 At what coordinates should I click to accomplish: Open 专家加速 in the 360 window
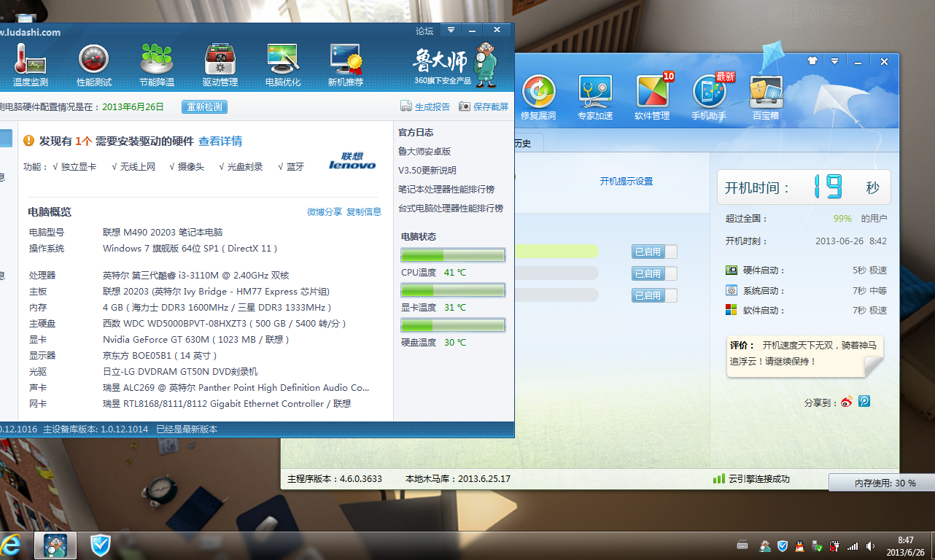(x=595, y=97)
